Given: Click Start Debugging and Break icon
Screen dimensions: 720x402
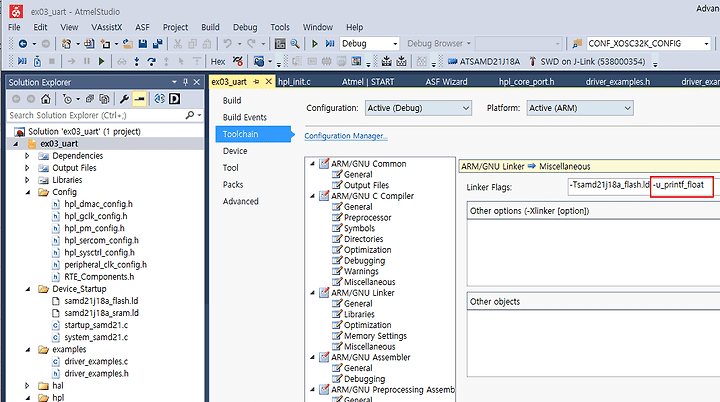Looking at the screenshot, I should click(x=330, y=44).
